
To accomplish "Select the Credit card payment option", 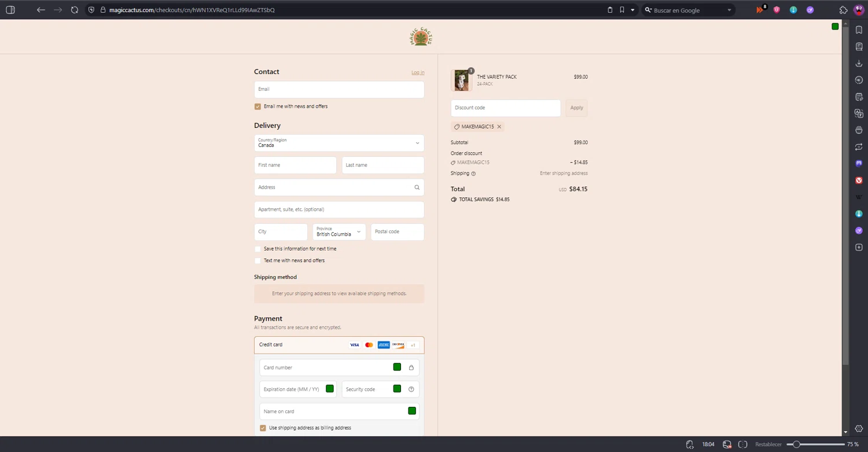I will 339,345.
